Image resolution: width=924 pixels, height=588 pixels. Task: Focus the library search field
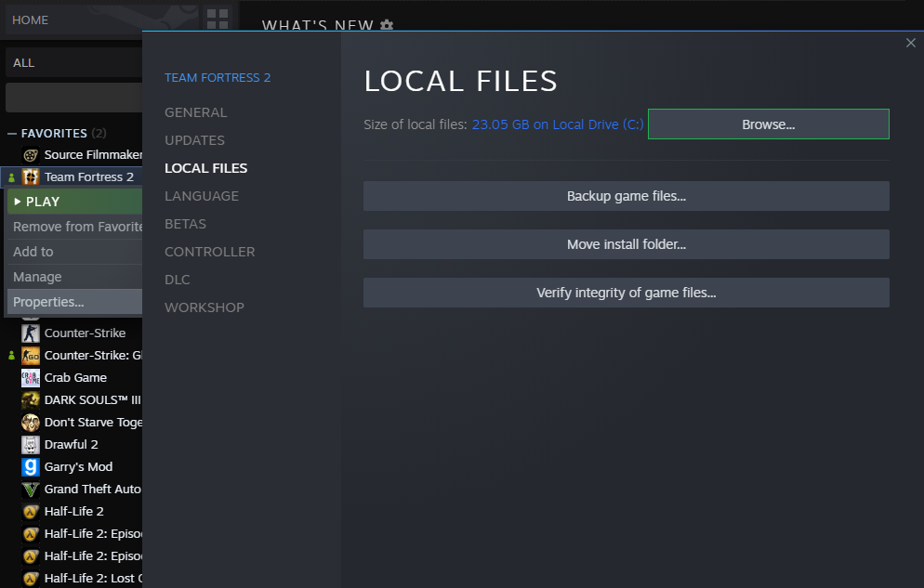(73, 98)
